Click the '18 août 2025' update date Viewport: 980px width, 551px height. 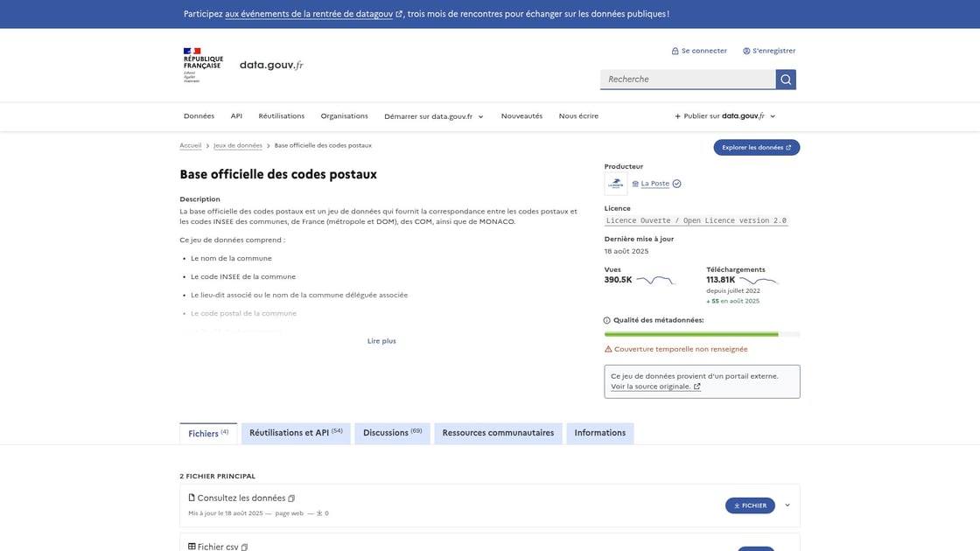(626, 251)
